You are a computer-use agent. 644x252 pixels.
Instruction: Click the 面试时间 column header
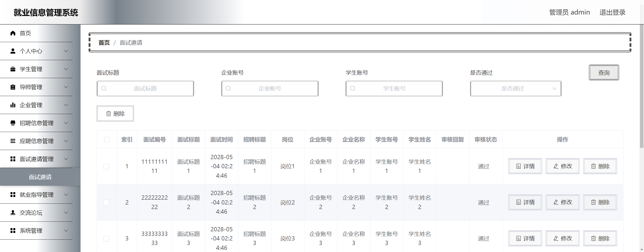coord(221,140)
